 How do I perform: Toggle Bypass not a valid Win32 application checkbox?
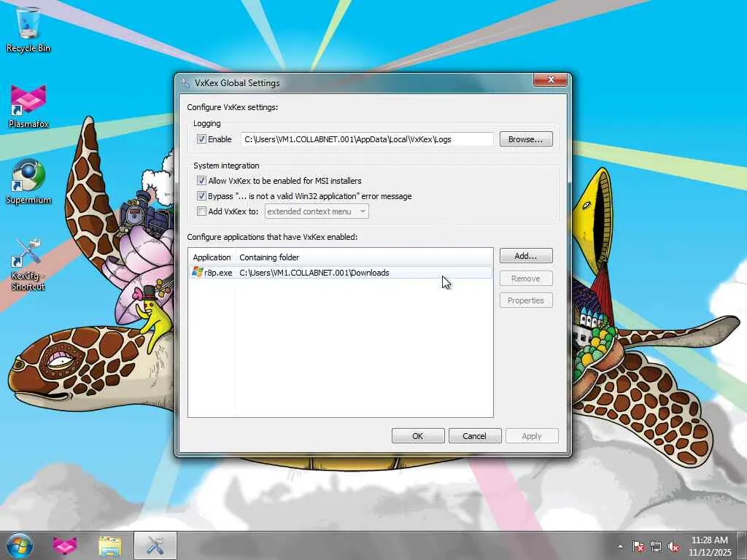coord(201,195)
